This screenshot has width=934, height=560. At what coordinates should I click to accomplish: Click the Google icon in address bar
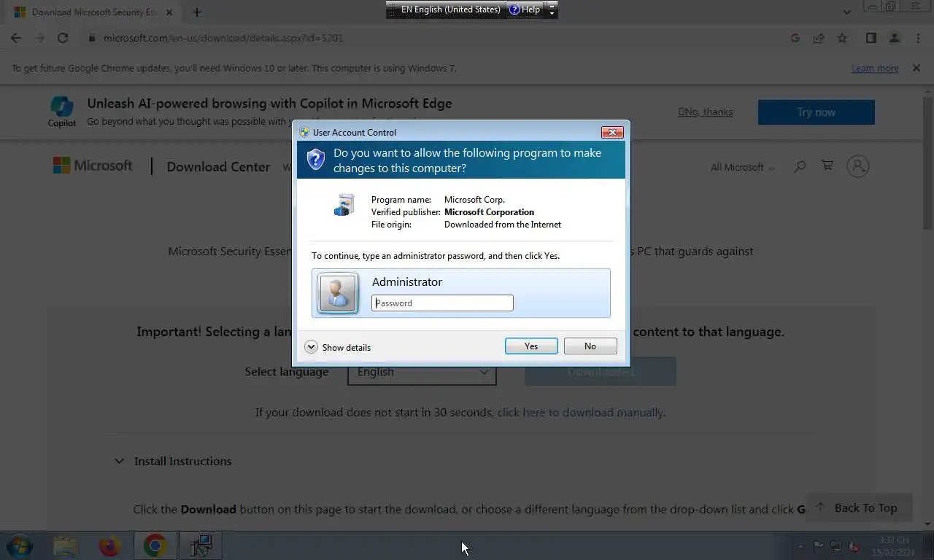[795, 38]
